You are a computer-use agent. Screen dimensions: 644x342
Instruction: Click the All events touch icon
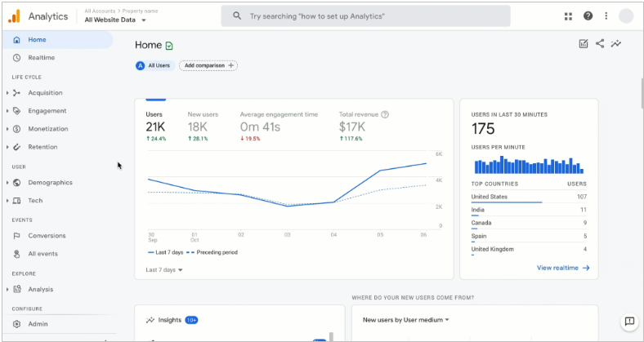[16, 254]
